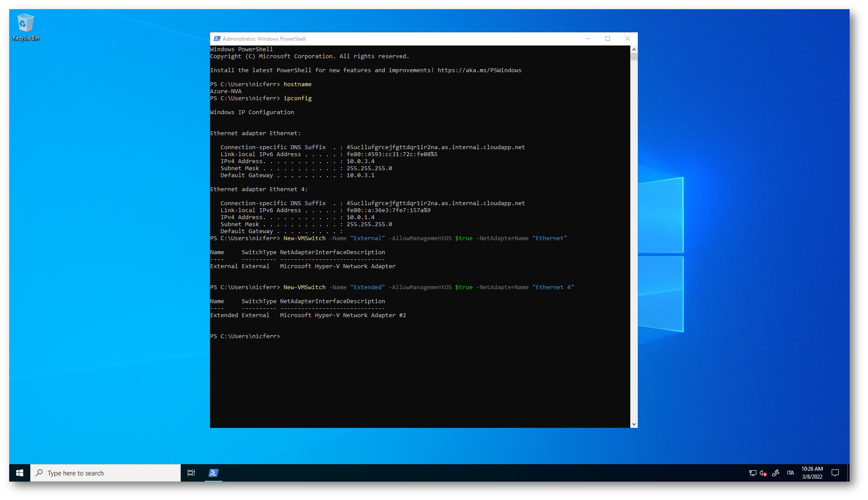Click the IPv4 address 10.0.3.4
This screenshot has height=500, width=868.
point(361,161)
